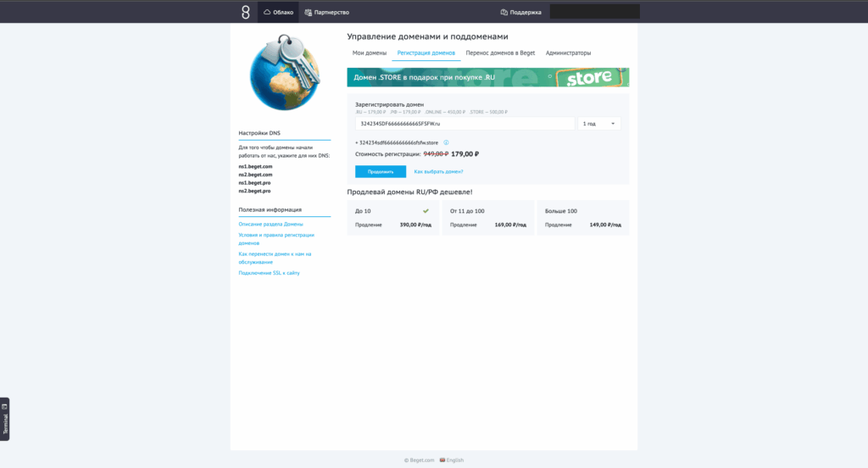The height and width of the screenshot is (468, 868).
Task: Switch to the 'Мои домены' tab
Action: click(370, 53)
